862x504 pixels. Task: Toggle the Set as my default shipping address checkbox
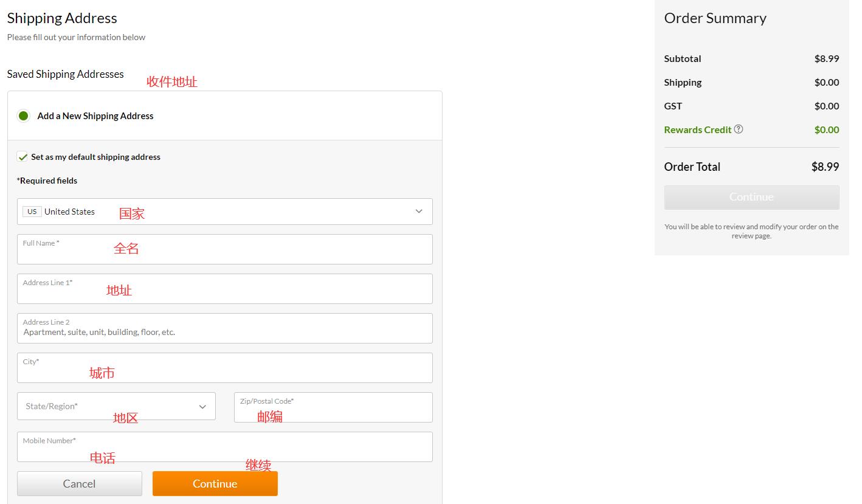point(22,157)
